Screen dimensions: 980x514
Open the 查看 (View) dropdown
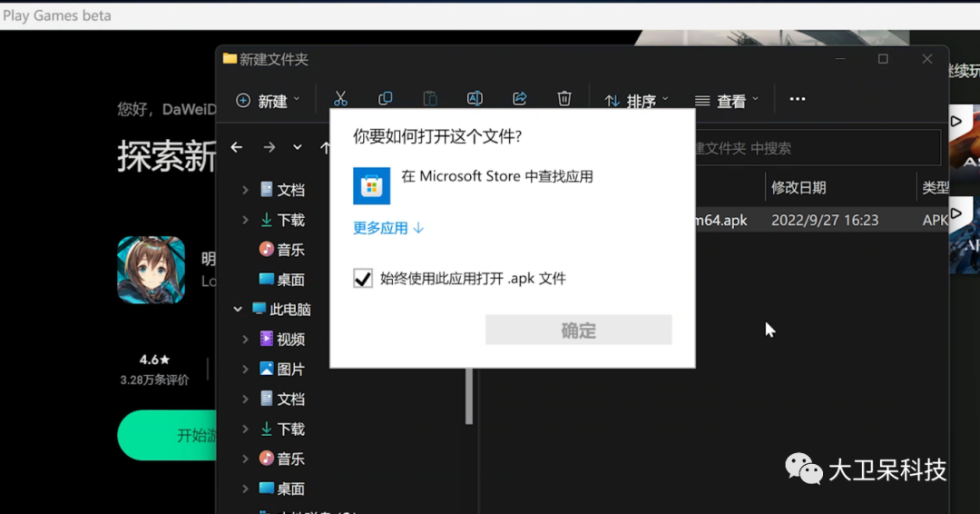coord(727,101)
